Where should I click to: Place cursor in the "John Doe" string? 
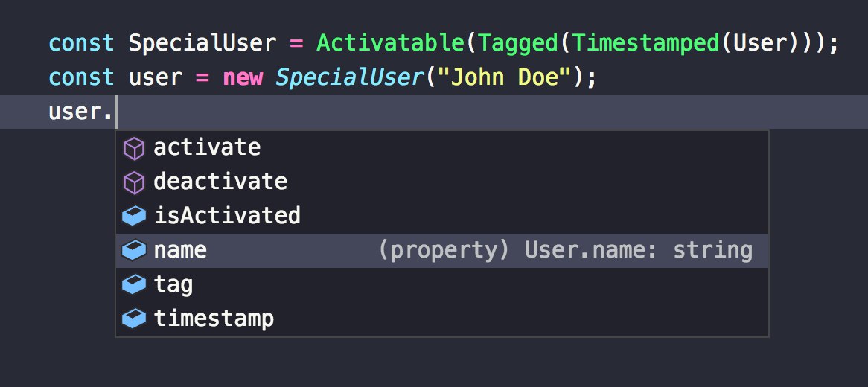coord(505,77)
